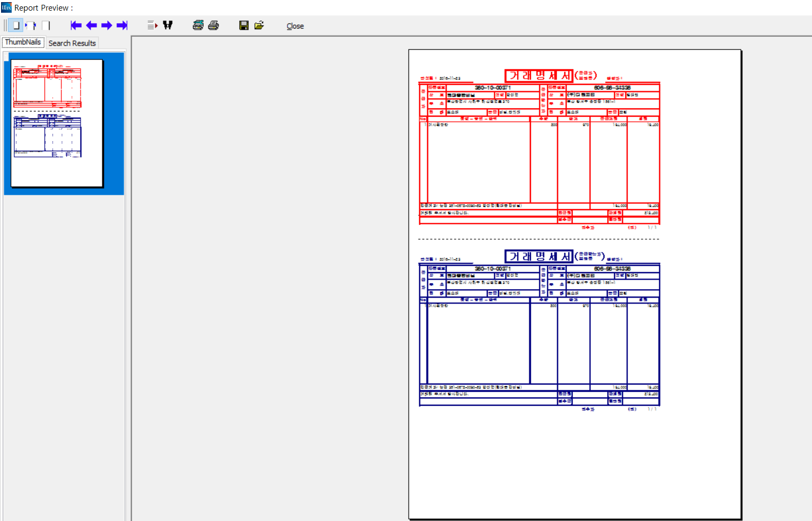Image resolution: width=812 pixels, height=521 pixels.
Task: Click the red invoice title in the preview
Action: [x=538, y=76]
